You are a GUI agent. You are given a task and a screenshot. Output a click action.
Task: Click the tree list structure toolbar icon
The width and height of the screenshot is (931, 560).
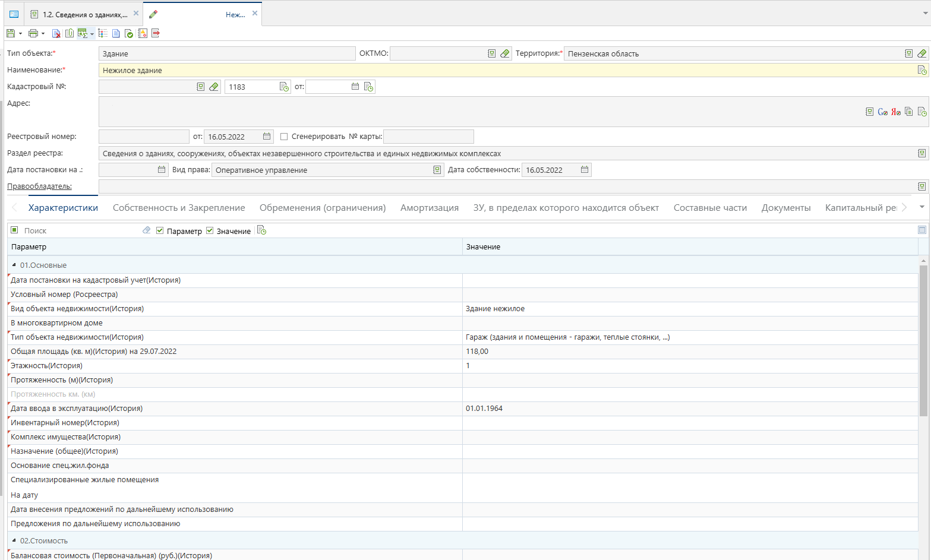point(103,33)
